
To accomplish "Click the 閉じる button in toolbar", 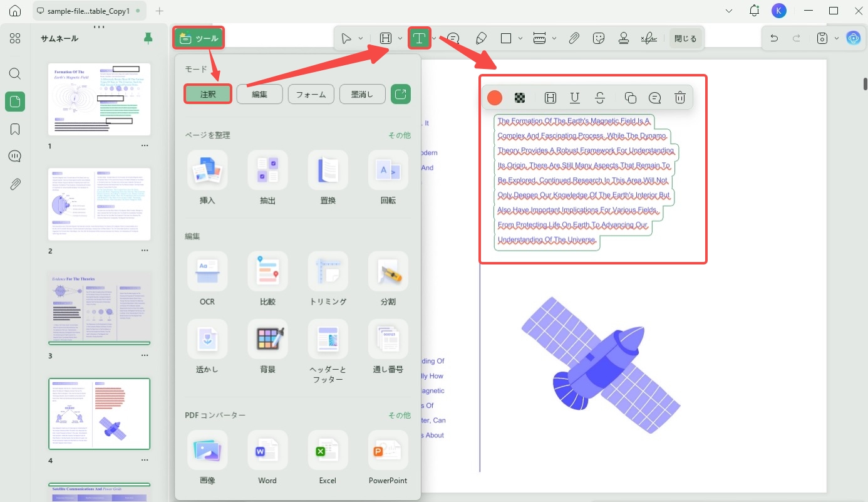I will [x=685, y=38].
